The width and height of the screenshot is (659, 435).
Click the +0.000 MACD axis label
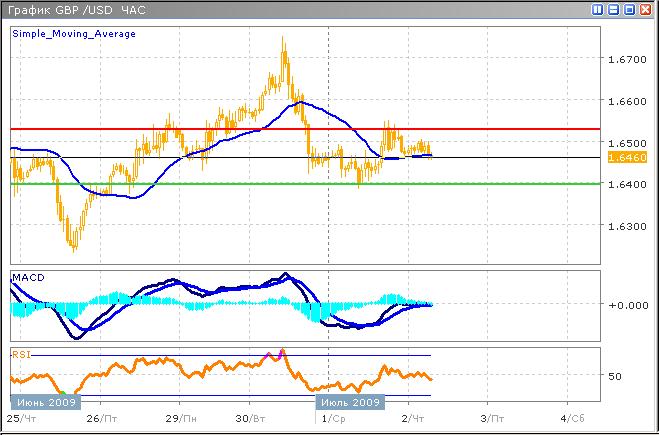pyautogui.click(x=628, y=305)
